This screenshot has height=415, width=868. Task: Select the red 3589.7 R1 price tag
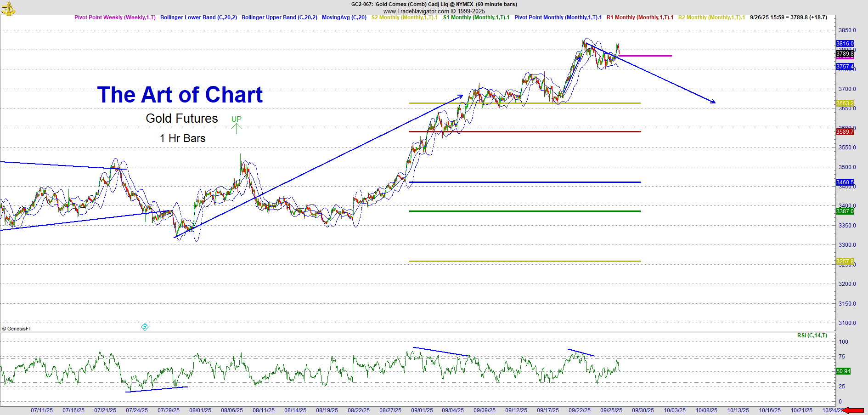pos(845,132)
